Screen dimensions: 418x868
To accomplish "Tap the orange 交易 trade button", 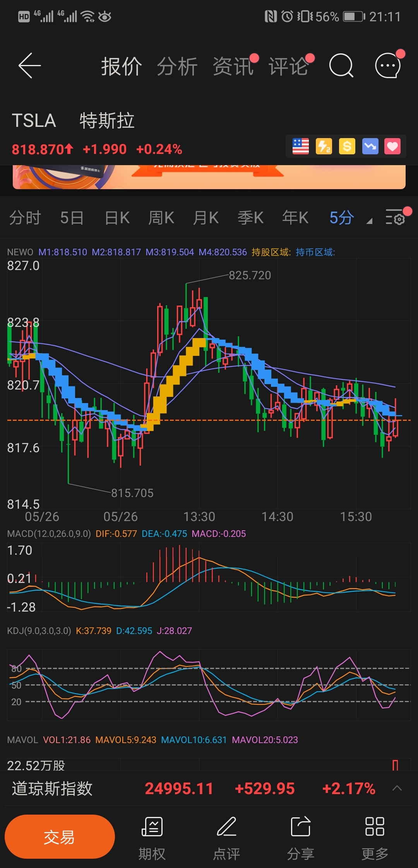I will coord(60,837).
